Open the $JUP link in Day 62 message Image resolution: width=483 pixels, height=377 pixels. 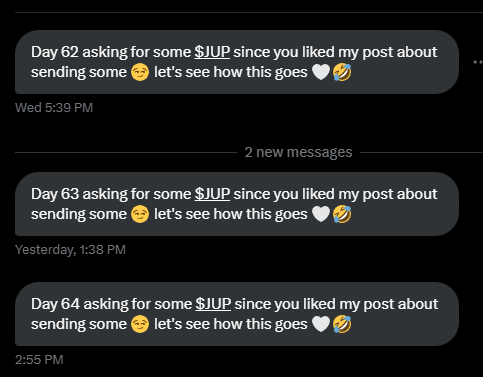212,52
